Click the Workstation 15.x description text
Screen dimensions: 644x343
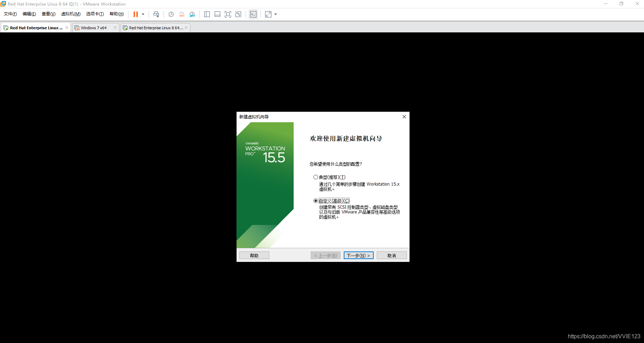pyautogui.click(x=359, y=187)
